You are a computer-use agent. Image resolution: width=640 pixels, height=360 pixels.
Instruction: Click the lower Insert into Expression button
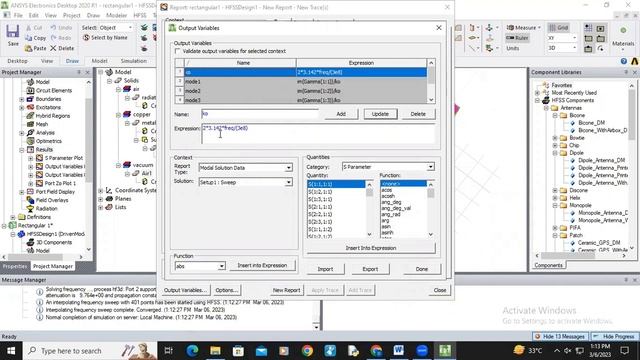(x=262, y=265)
